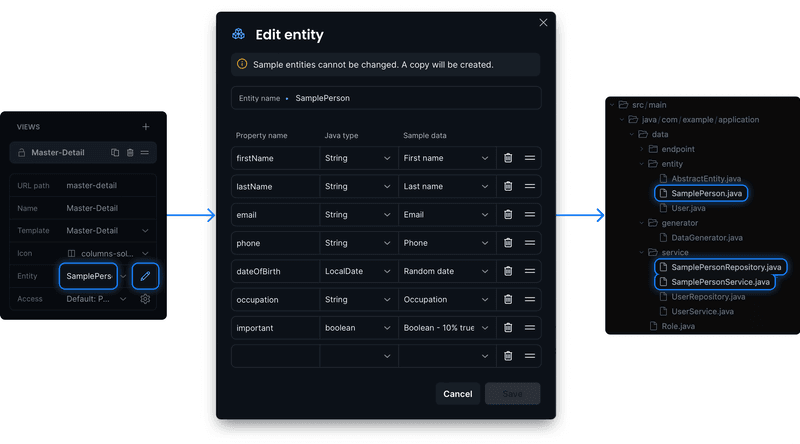This screenshot has height=444, width=800.
Task: Grab the lastName row reorder handle
Action: (x=530, y=186)
